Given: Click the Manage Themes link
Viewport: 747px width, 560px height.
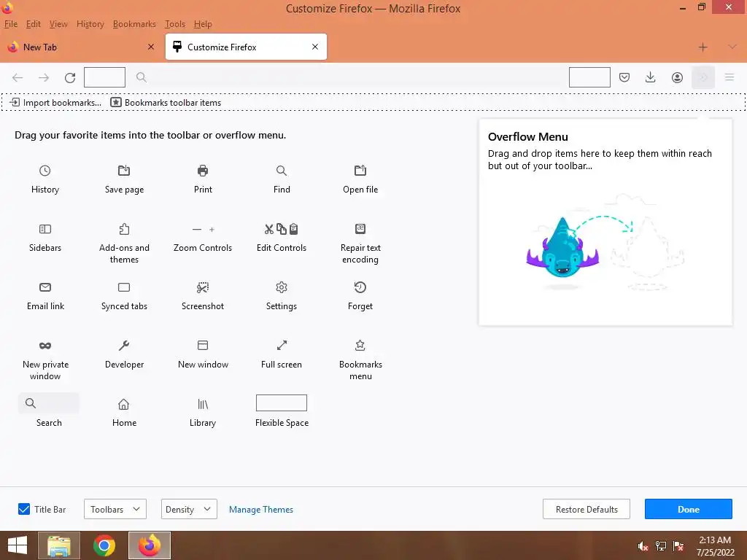Looking at the screenshot, I should pos(261,509).
